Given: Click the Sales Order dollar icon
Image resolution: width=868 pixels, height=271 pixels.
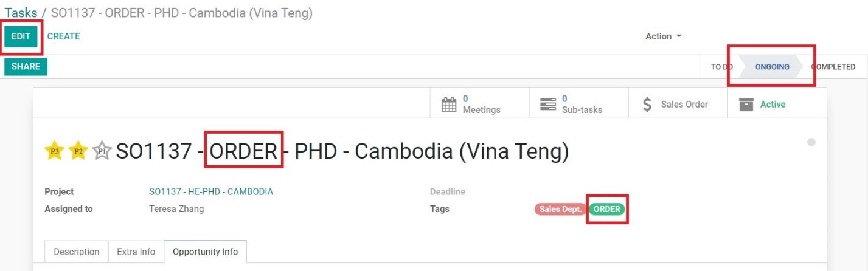Looking at the screenshot, I should coord(648,105).
